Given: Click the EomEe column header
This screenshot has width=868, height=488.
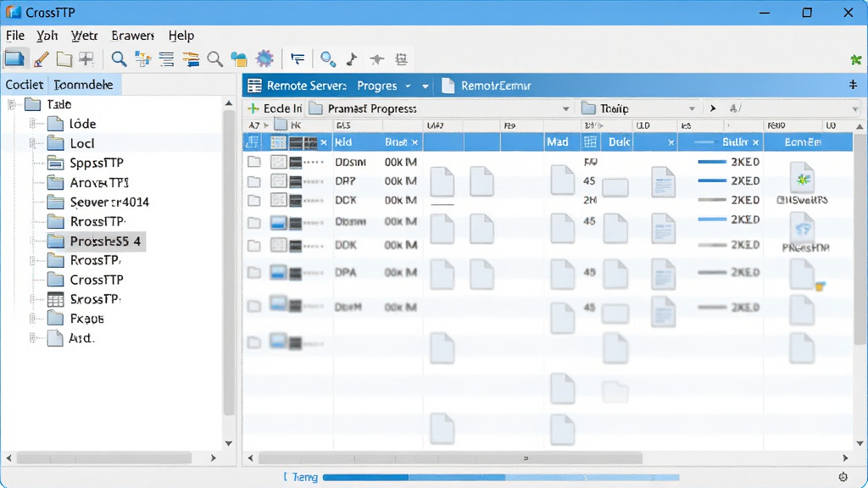Looking at the screenshot, I should click(x=803, y=142).
